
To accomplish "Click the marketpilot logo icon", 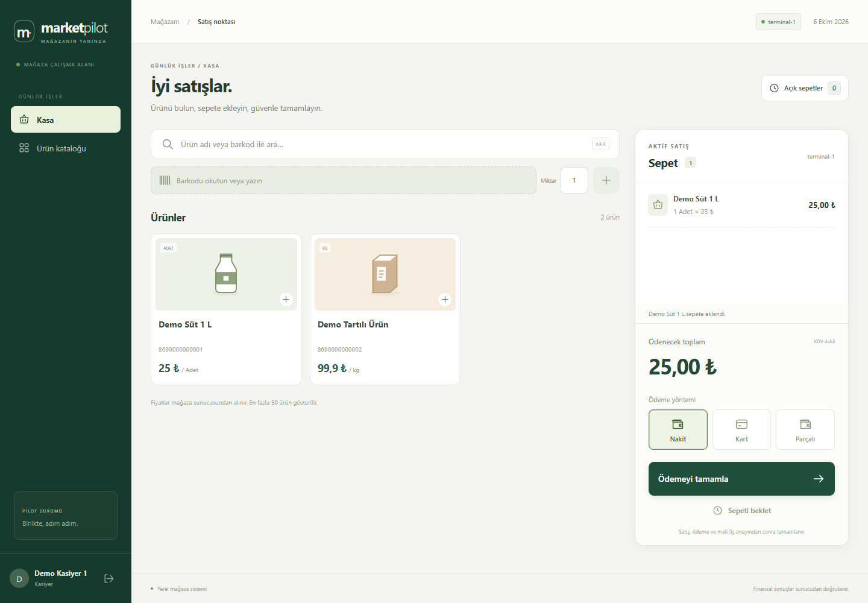I will coord(24,31).
